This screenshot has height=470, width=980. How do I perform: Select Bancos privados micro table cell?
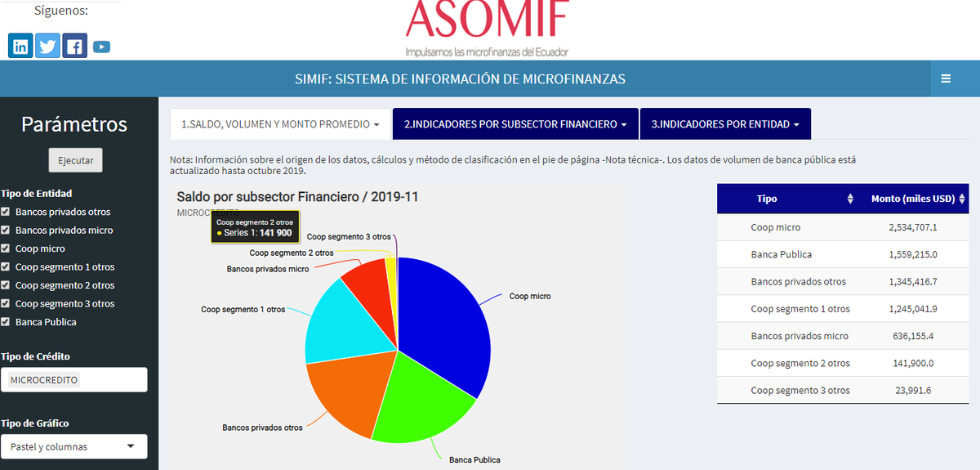point(799,336)
